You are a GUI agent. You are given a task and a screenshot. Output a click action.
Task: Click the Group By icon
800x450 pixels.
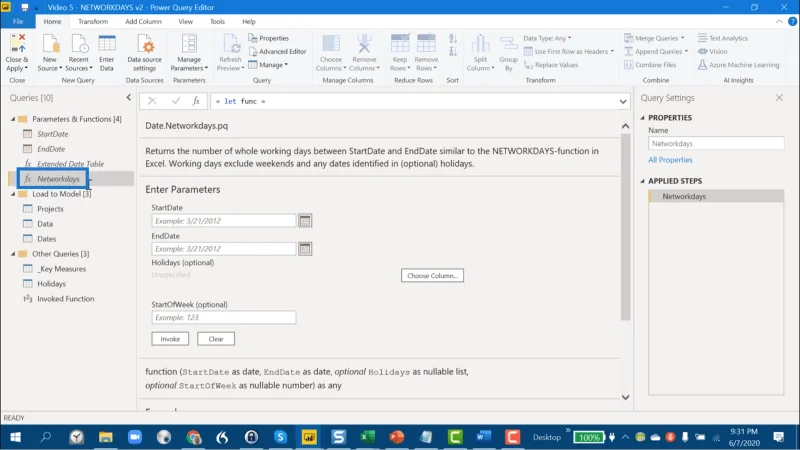pos(509,43)
